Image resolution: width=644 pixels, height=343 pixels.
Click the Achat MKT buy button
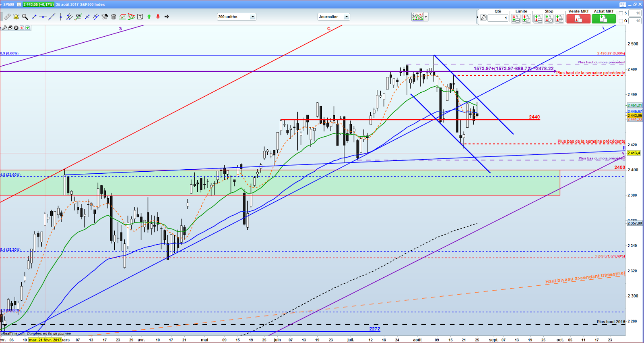[603, 19]
